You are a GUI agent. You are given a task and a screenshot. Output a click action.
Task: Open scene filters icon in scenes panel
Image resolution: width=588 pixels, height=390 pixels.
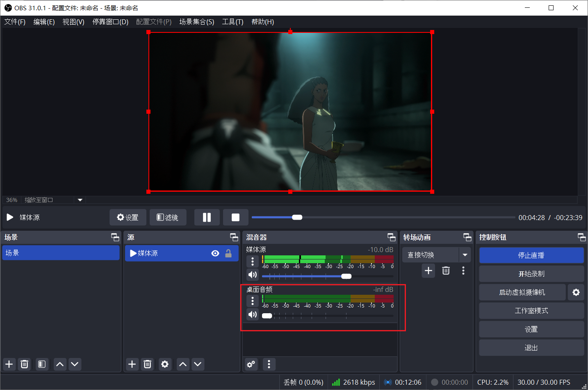(x=41, y=364)
